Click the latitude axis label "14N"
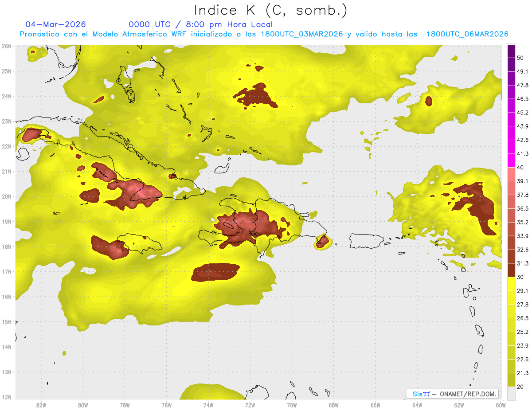Image resolution: width=532 pixels, height=411 pixels. tap(6, 347)
